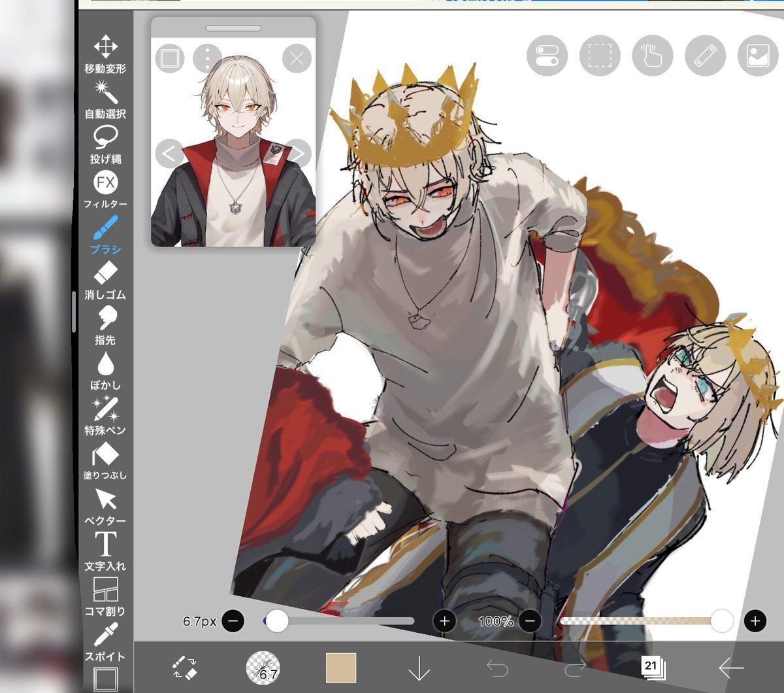
Task: Open the layers panel showing 21
Action: 652,668
